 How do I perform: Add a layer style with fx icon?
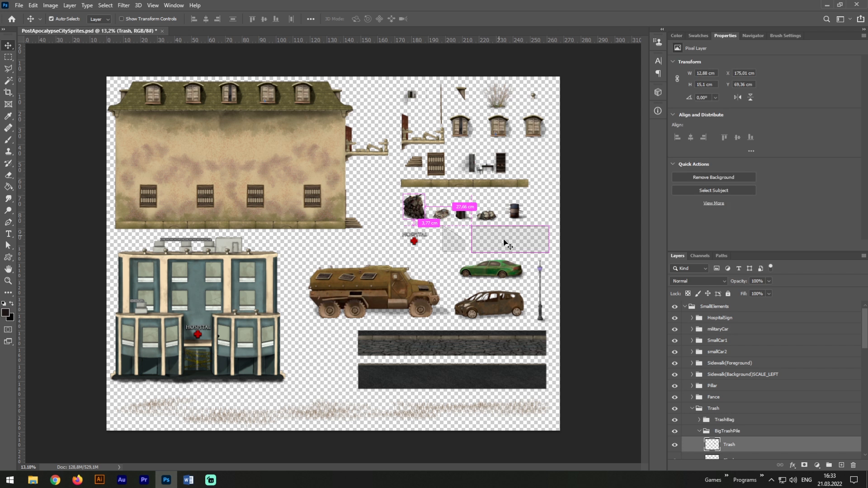[x=793, y=465]
